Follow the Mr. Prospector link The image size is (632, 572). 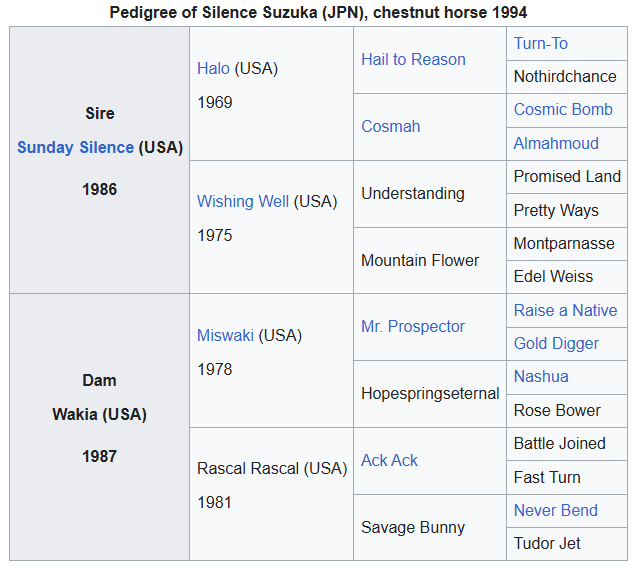(x=413, y=327)
